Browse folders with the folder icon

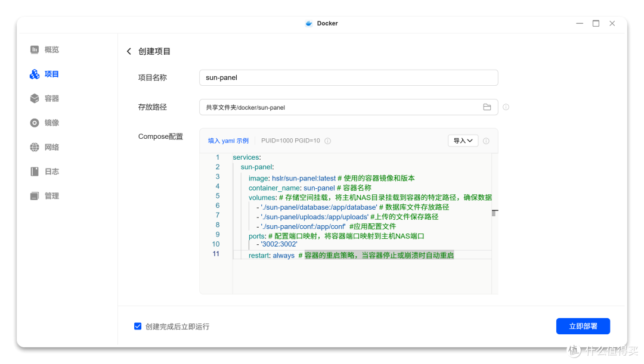tap(487, 107)
